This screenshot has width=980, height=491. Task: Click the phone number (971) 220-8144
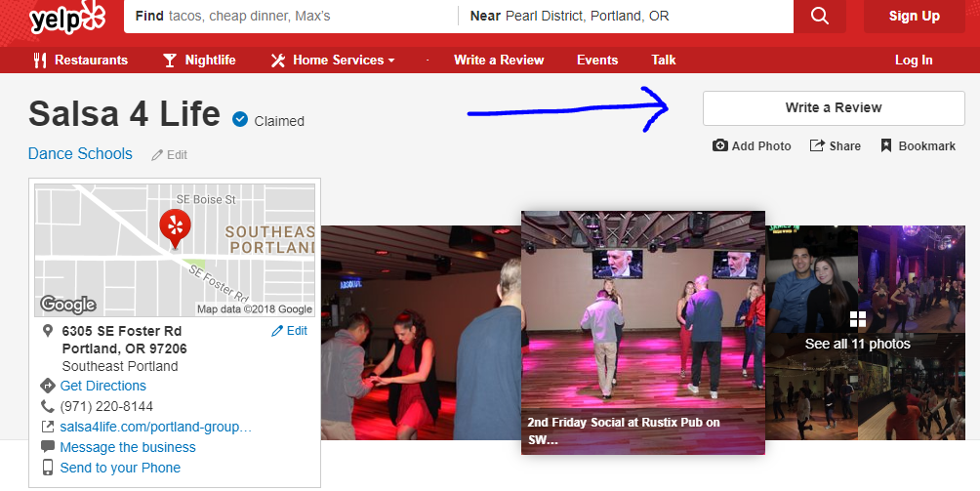coord(106,406)
